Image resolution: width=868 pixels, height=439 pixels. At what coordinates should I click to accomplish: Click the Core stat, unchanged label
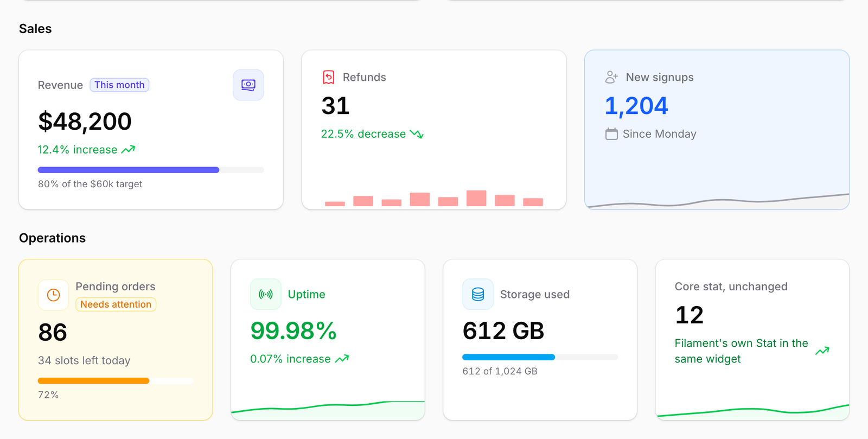click(731, 287)
